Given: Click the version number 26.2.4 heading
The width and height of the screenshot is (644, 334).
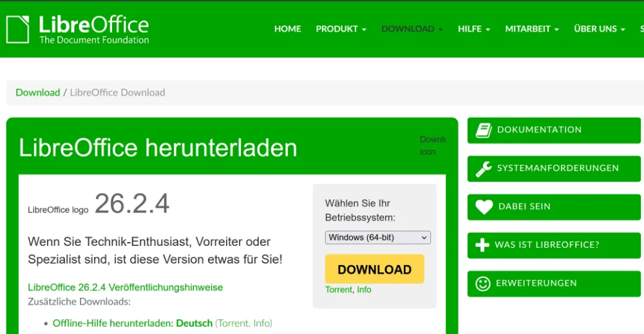Looking at the screenshot, I should point(132,203).
